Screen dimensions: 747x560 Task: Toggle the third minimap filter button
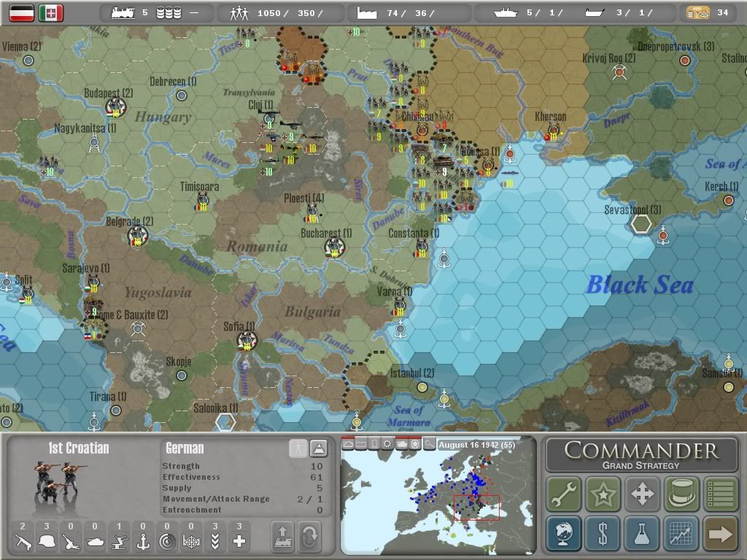(374, 444)
